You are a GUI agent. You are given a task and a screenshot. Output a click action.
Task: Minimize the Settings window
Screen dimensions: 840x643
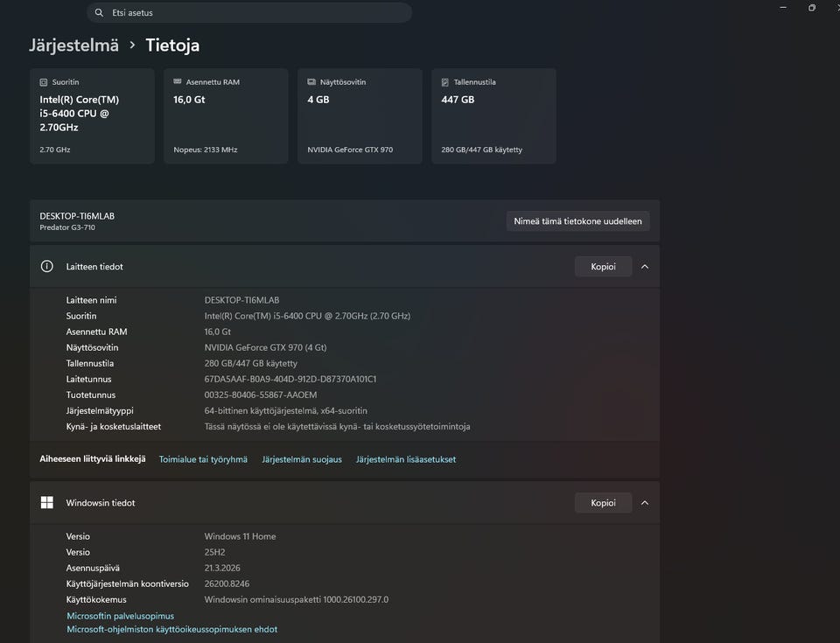point(783,8)
